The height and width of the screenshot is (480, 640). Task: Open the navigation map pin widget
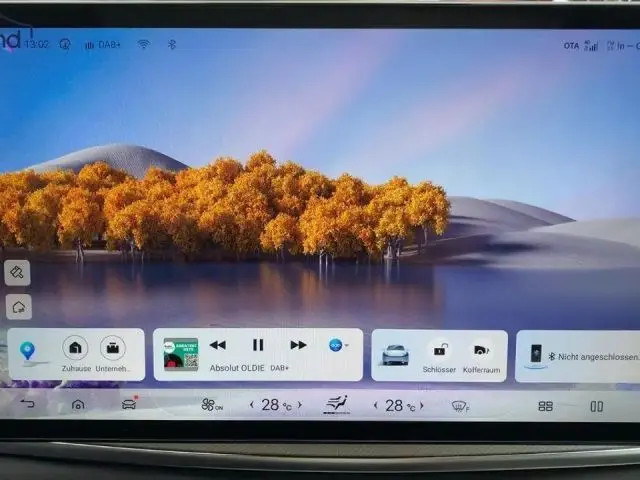(27, 351)
